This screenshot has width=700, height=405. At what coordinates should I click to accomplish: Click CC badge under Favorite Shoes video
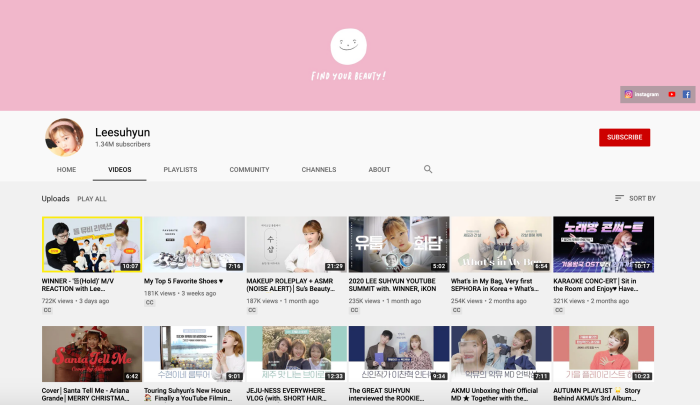click(x=150, y=302)
